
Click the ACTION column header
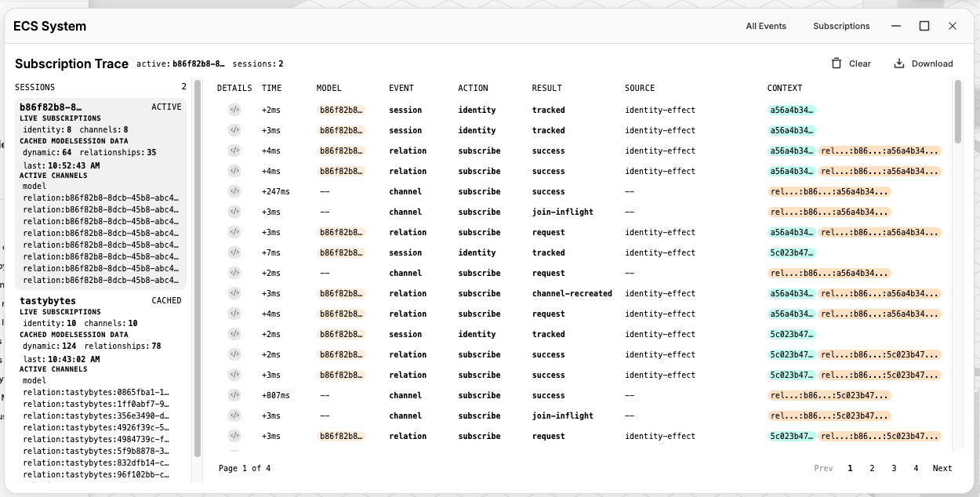pos(473,88)
